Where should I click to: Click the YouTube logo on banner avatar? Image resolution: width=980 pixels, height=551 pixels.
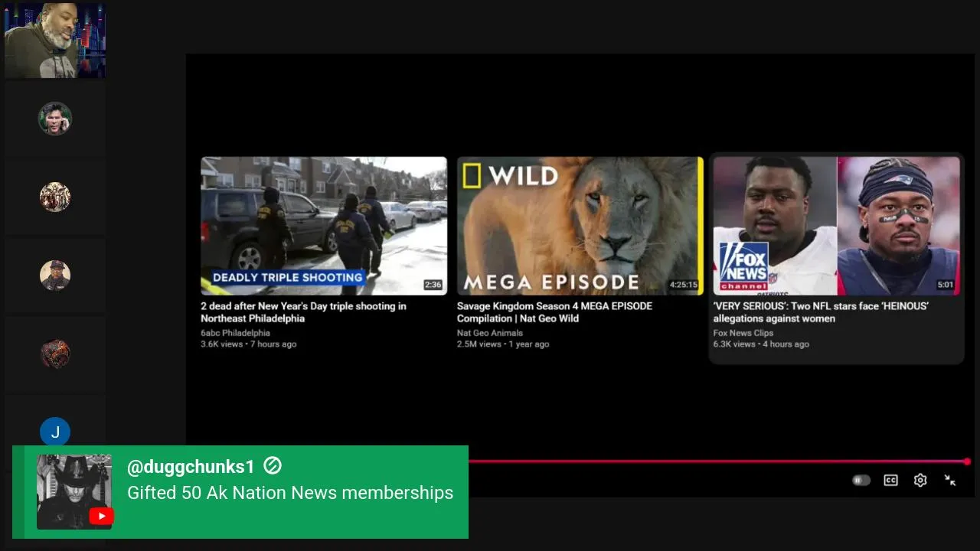click(101, 517)
